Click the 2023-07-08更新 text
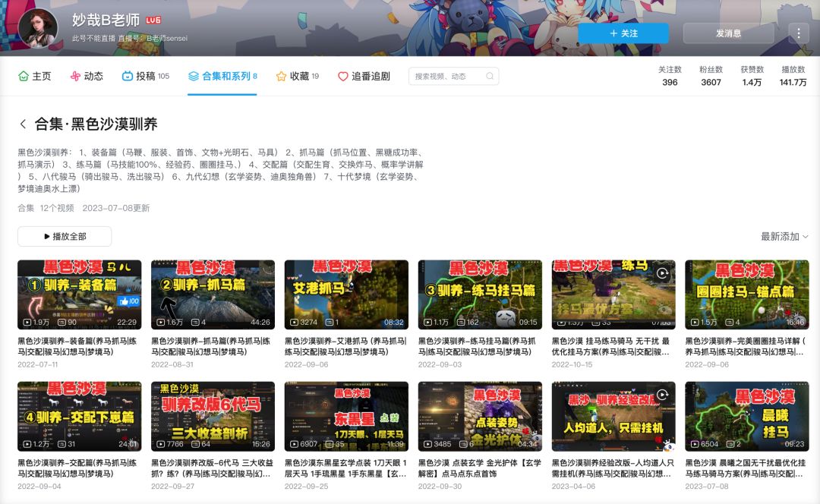 116,208
